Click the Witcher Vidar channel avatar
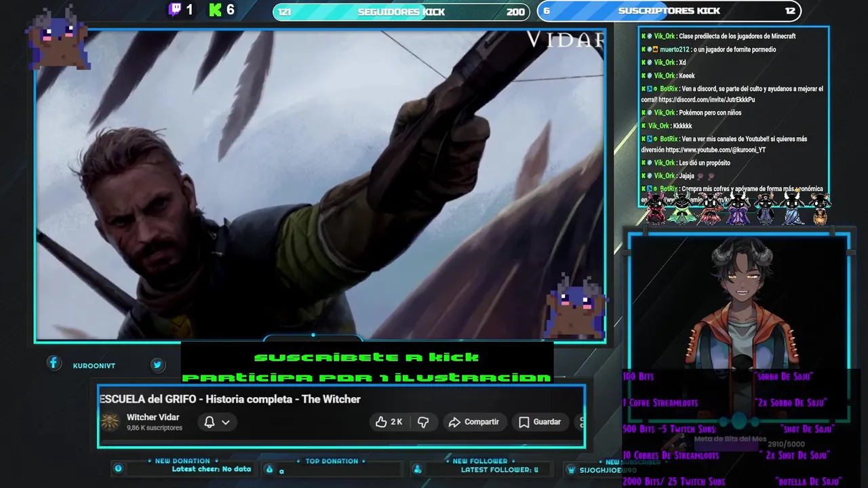Image resolution: width=868 pixels, height=488 pixels. click(110, 422)
